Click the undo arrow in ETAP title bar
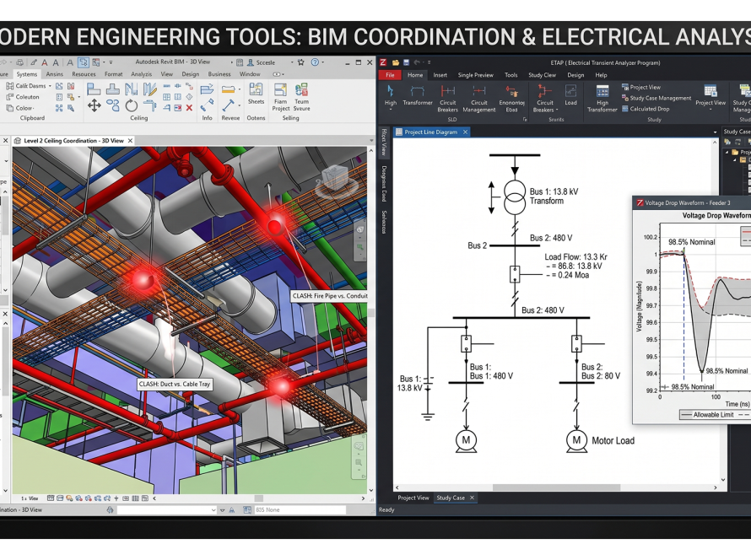The width and height of the screenshot is (751, 560). 417,62
